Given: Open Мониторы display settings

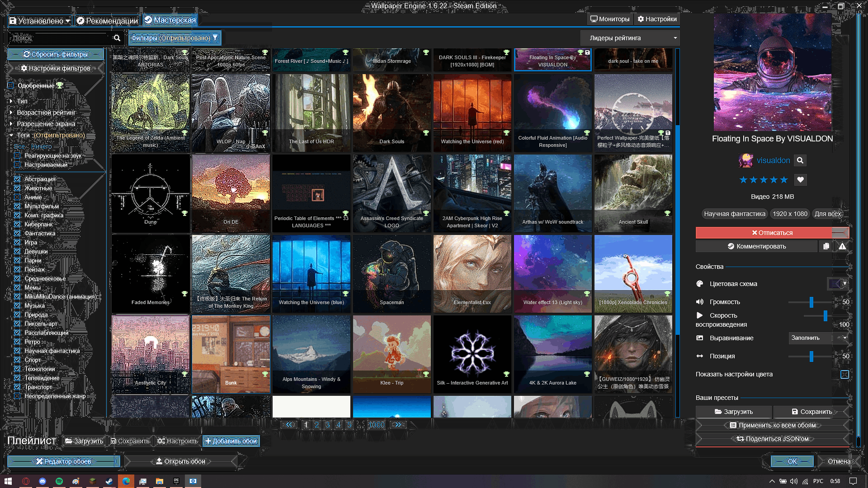Looking at the screenshot, I should tap(610, 19).
